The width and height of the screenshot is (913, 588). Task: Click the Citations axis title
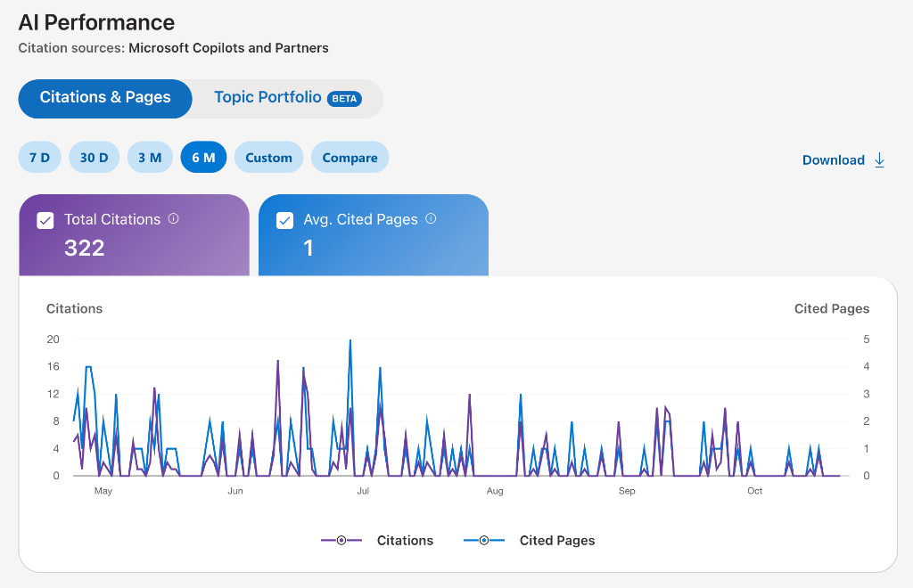click(75, 309)
